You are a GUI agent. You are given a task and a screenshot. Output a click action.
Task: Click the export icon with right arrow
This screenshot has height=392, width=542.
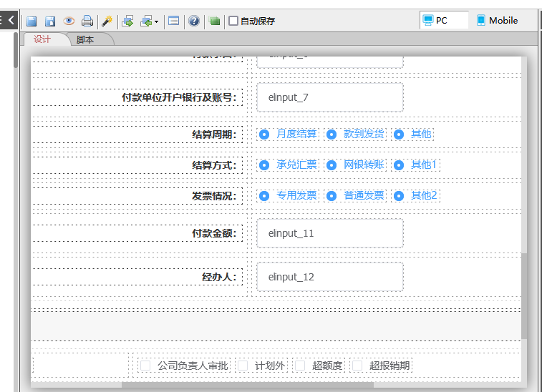(127, 21)
